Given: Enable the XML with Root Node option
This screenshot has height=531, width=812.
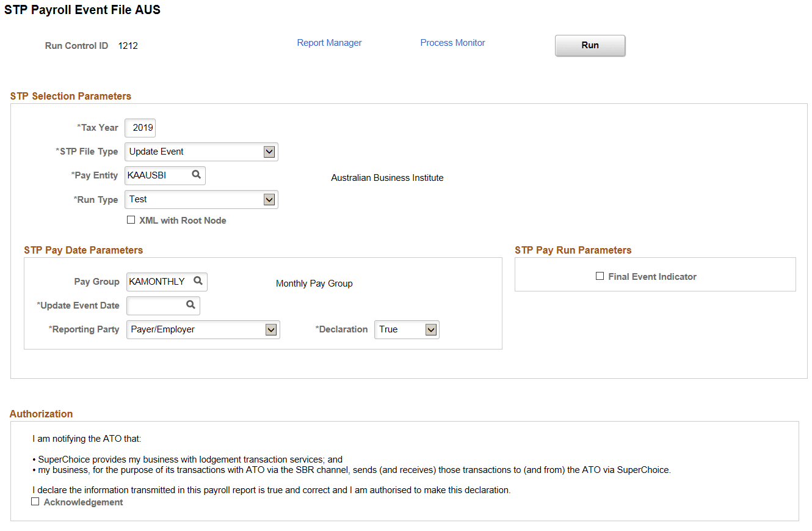Looking at the screenshot, I should coord(131,219).
